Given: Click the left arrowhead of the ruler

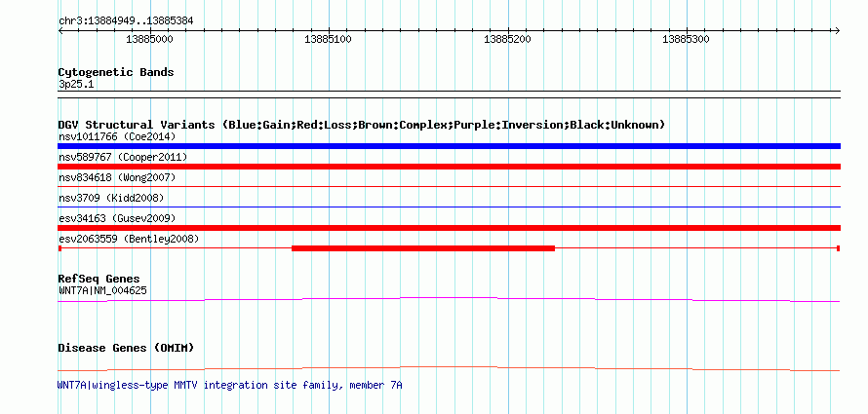Looking at the screenshot, I should pyautogui.click(x=60, y=30).
